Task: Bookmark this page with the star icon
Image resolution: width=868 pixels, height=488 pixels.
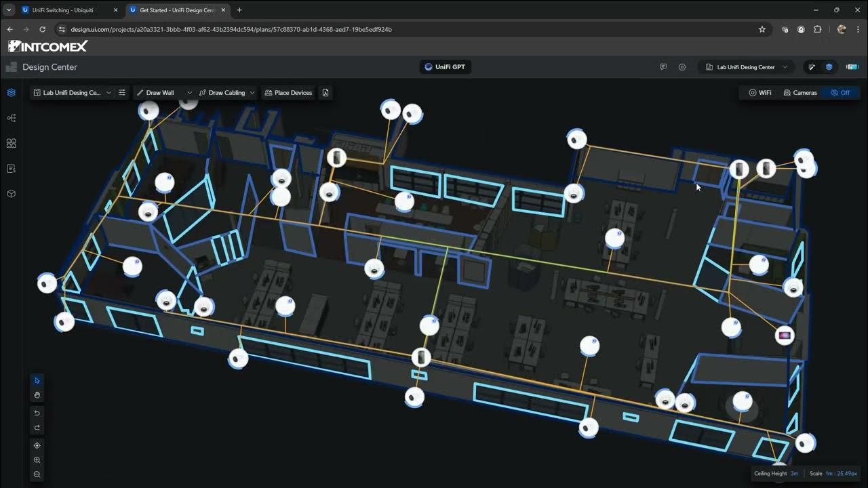Action: [762, 29]
